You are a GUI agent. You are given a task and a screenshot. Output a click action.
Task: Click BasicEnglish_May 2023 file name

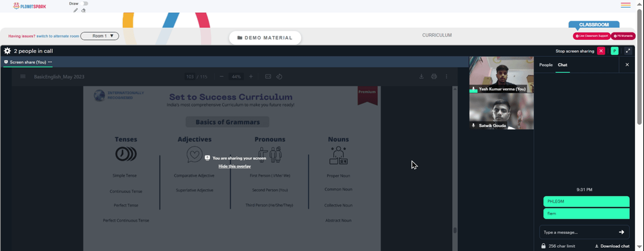[x=59, y=77]
